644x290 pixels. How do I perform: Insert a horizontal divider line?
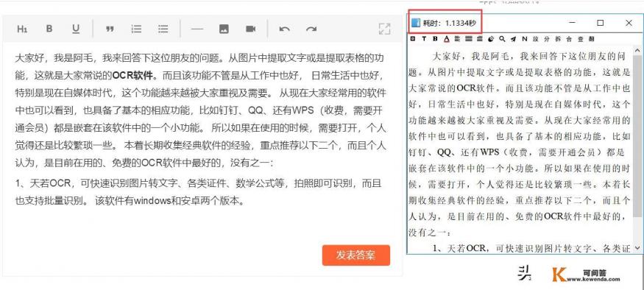[x=197, y=29]
